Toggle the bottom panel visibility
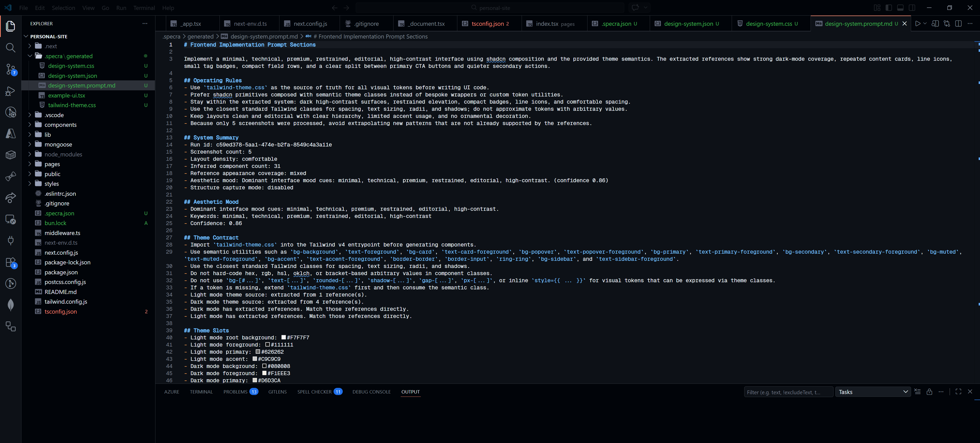Image resolution: width=980 pixels, height=443 pixels. pyautogui.click(x=900, y=8)
